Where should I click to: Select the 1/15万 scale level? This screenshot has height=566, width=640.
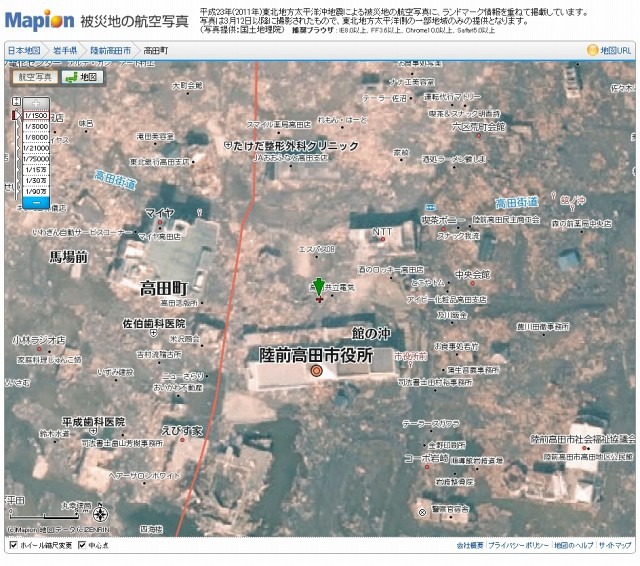[36, 170]
